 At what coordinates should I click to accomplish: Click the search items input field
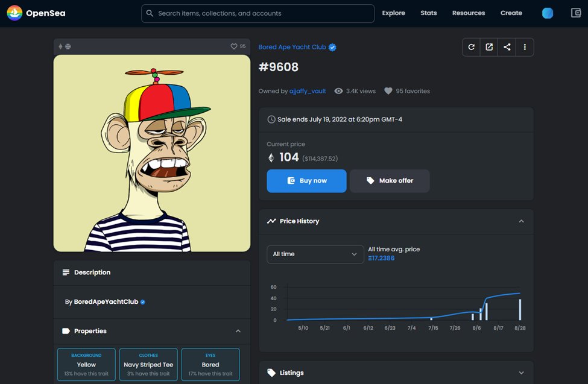[258, 13]
